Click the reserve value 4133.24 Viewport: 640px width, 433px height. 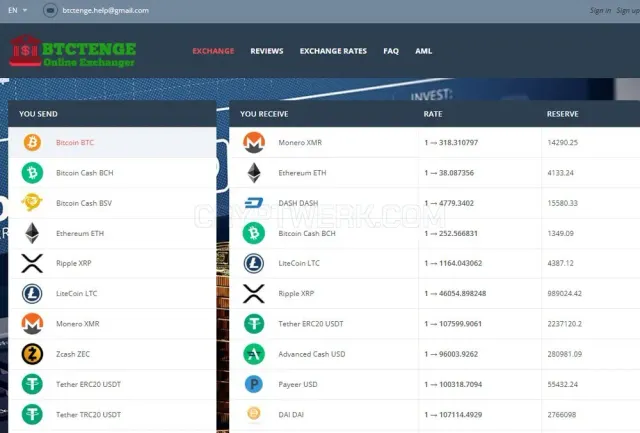click(x=560, y=173)
